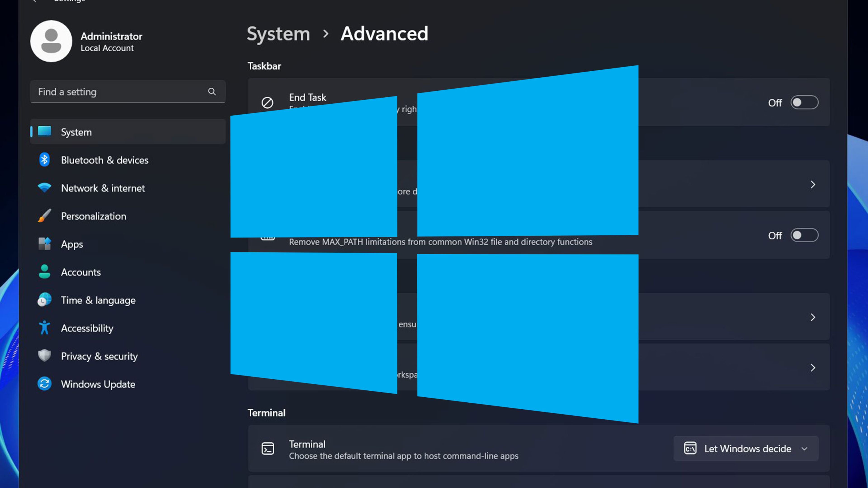Click the Administrator profile avatar

(51, 41)
